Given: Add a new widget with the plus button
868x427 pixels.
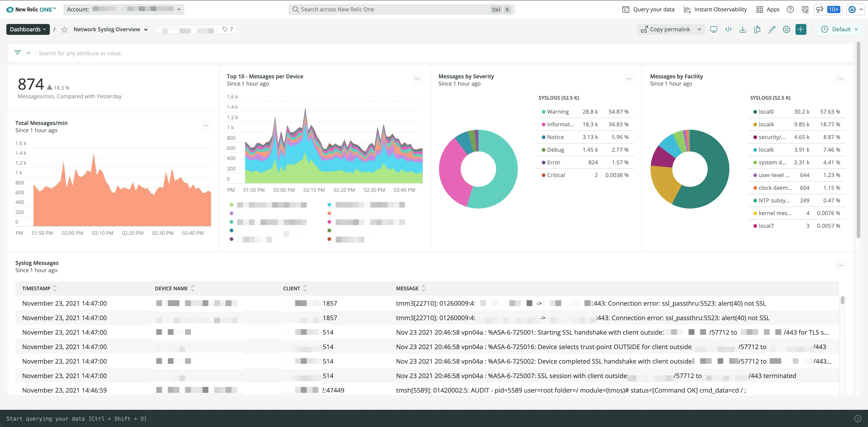Looking at the screenshot, I should 801,29.
